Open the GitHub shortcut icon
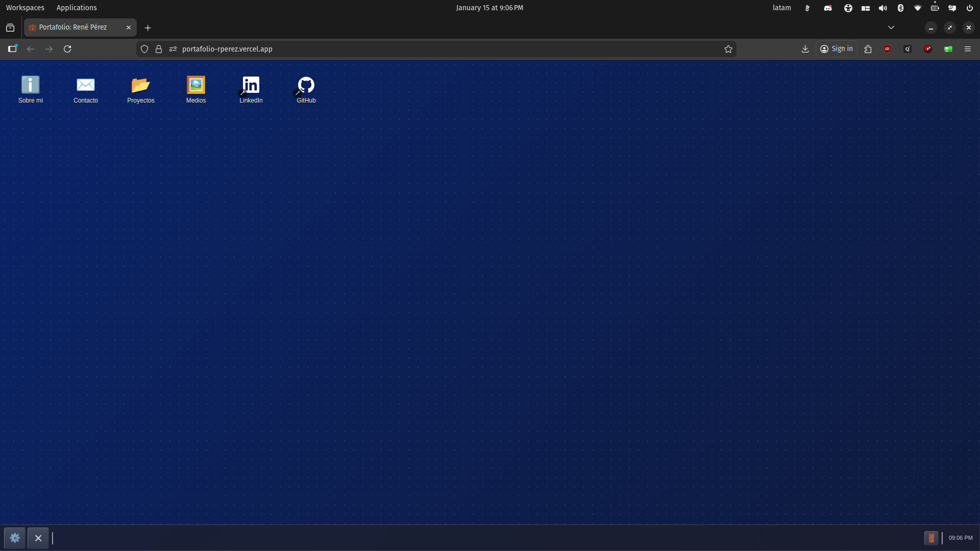980x551 pixels. click(x=306, y=85)
